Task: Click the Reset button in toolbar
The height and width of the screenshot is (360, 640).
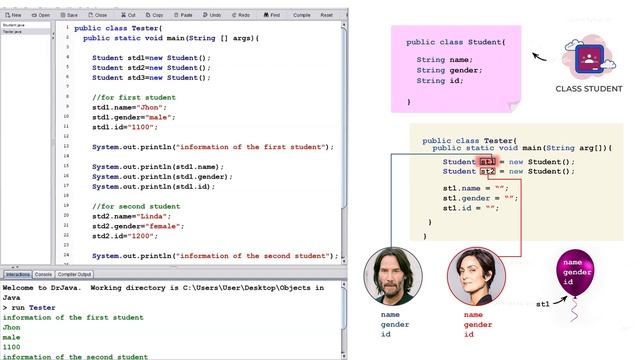Action: click(326, 15)
